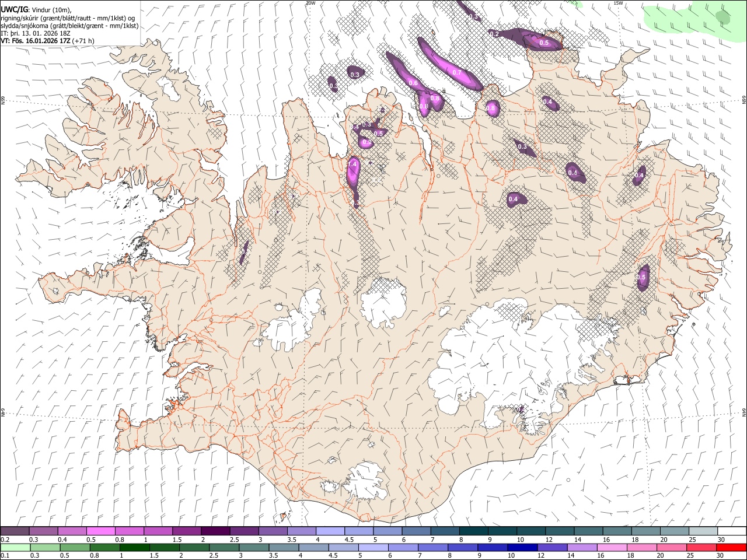Click the darkest purple 2 swatch in snow scale

coord(216,531)
